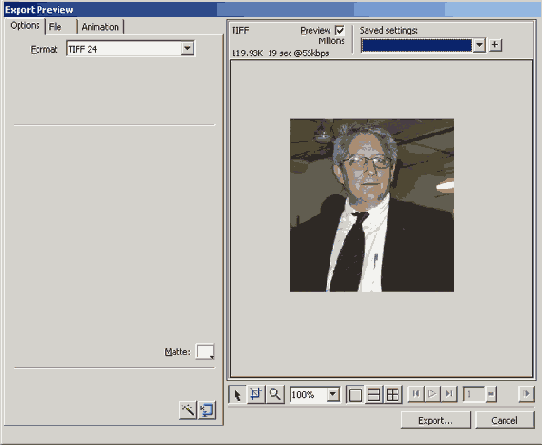Viewport: 542px width, 445px height.
Task: Click the Optimize to Size icon
Action: (207, 410)
